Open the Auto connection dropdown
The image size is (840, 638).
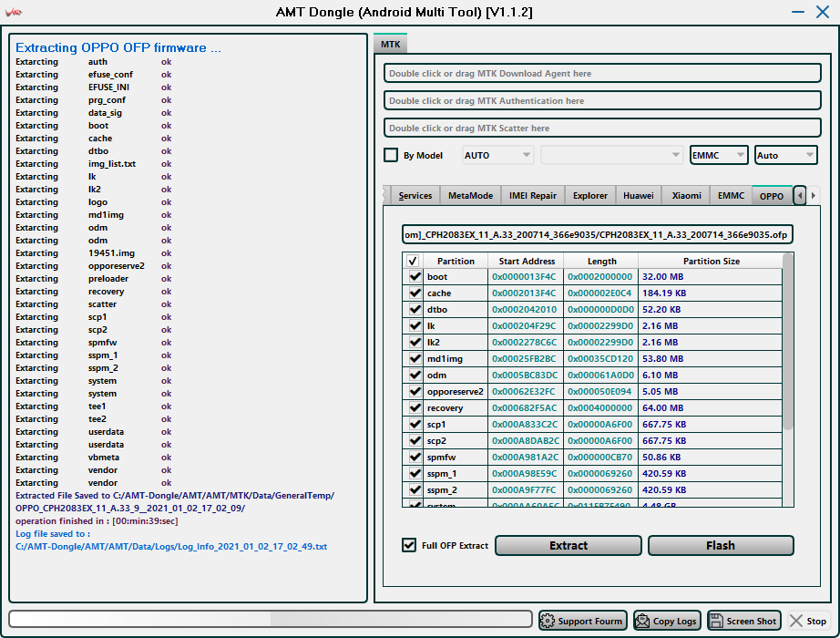tap(786, 155)
